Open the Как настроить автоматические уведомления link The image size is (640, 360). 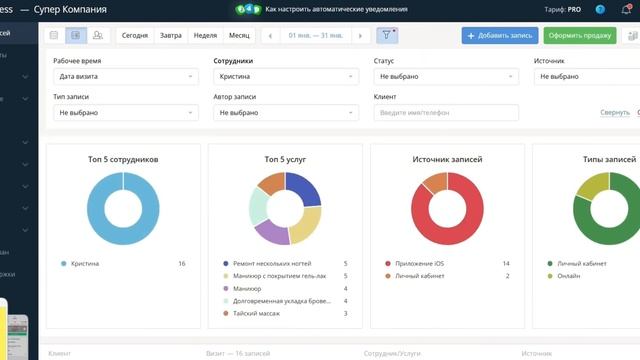[x=336, y=9]
